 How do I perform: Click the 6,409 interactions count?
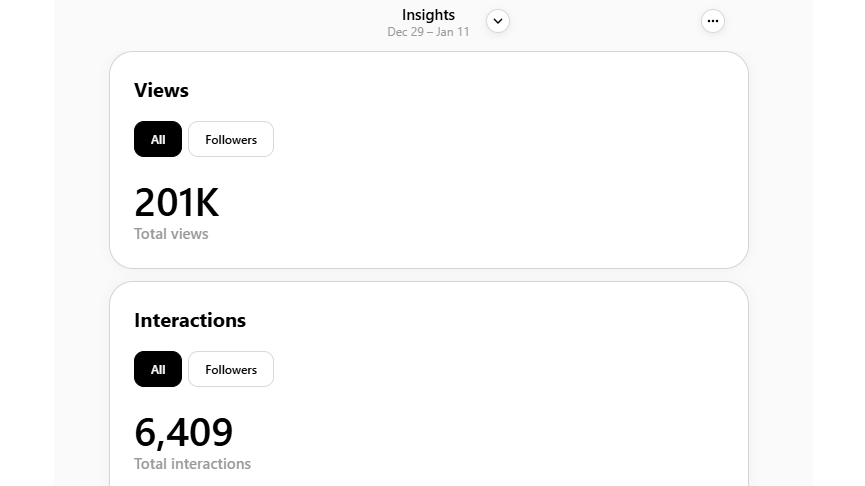point(183,433)
